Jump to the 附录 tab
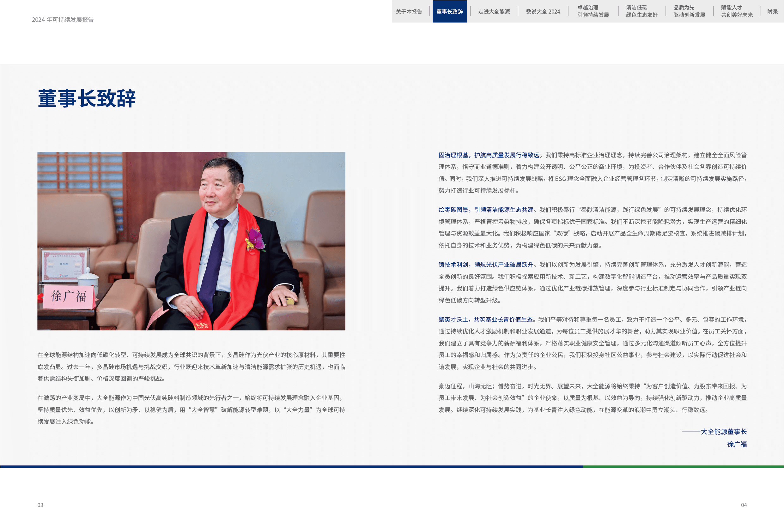This screenshot has width=784, height=532. 772,11
